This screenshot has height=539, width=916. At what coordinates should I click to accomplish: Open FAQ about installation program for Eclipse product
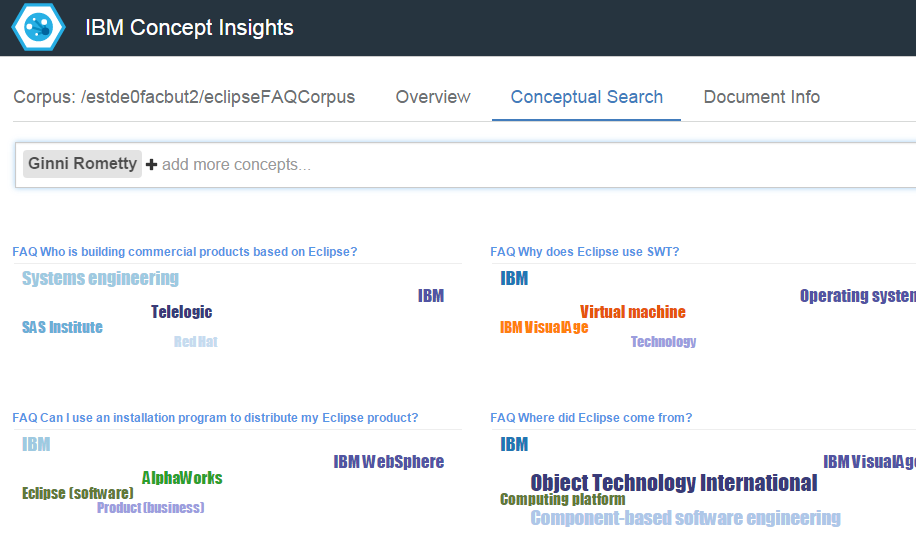pyautogui.click(x=215, y=418)
